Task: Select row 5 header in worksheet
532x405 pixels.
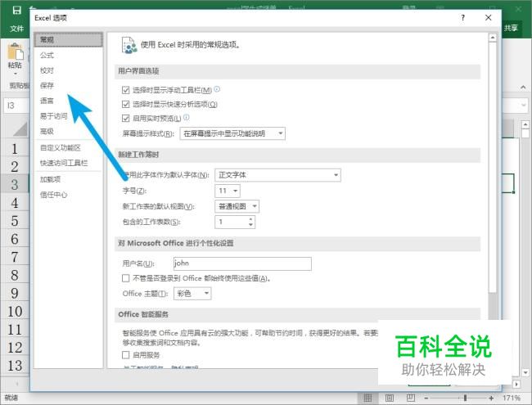Action: click(x=15, y=221)
